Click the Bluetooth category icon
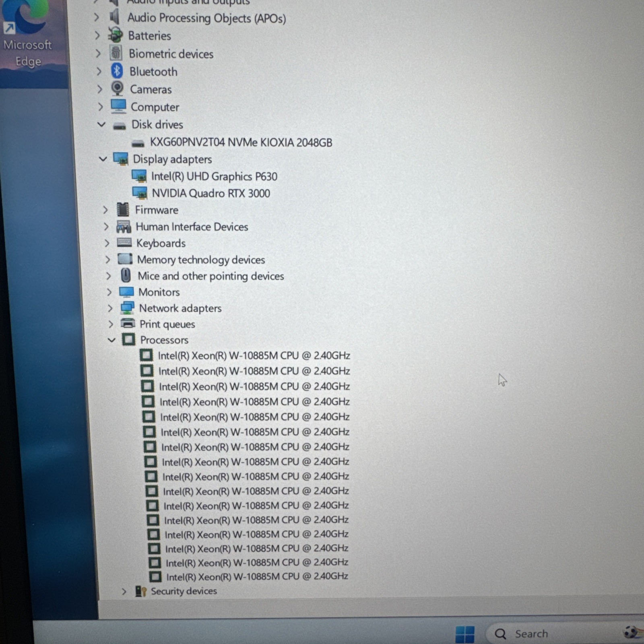This screenshot has height=644, width=644. tap(117, 71)
